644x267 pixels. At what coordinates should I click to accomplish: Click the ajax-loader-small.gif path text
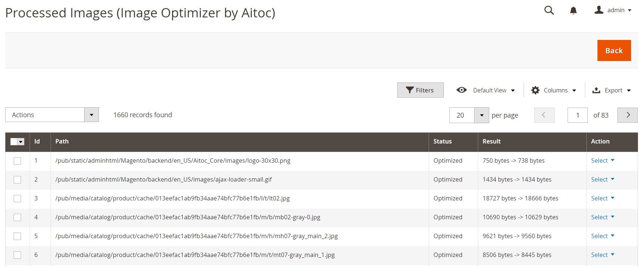pos(164,179)
